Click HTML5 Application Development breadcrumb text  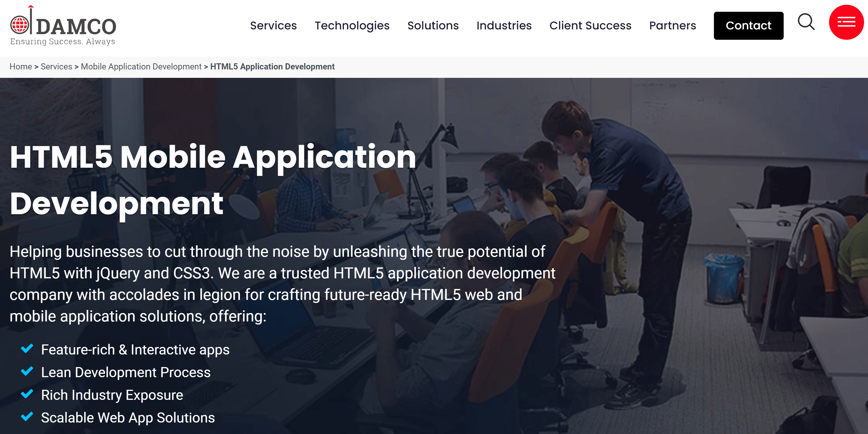click(272, 67)
